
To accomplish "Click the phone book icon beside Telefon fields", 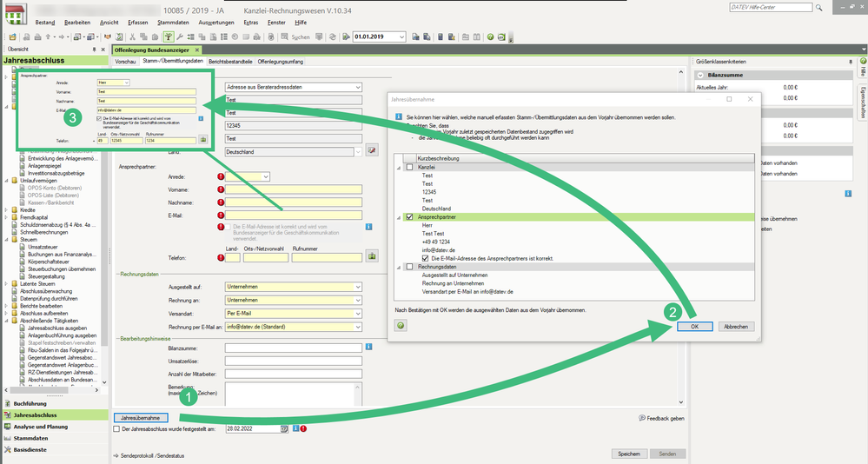I will (372, 257).
